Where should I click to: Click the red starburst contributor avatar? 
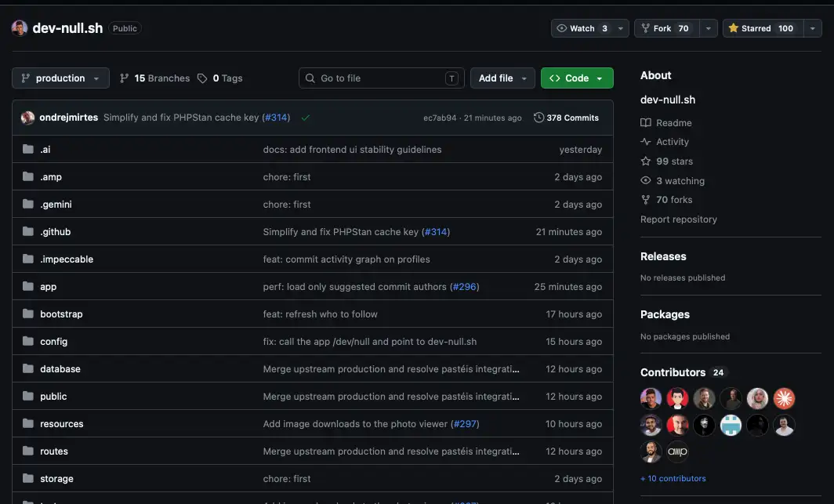click(784, 398)
